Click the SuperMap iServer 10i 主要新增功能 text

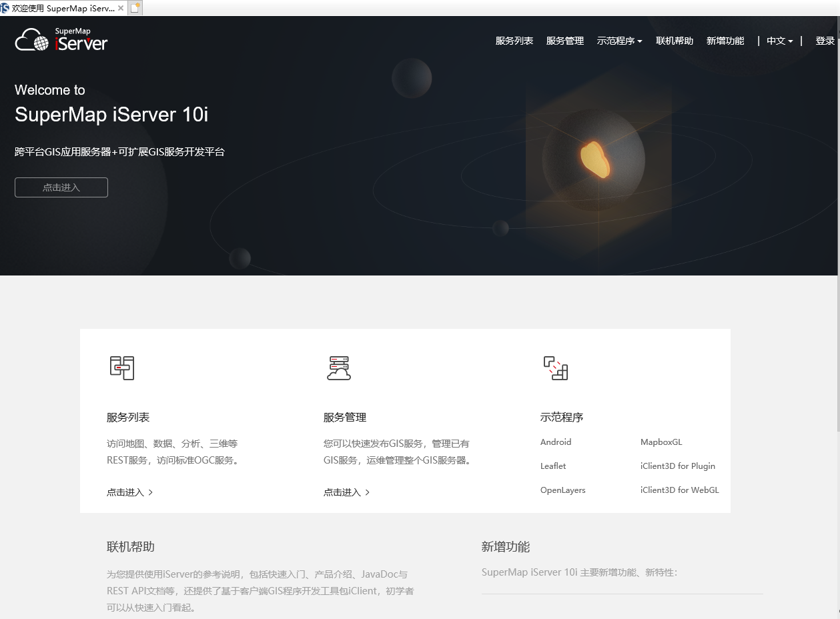pos(580,572)
